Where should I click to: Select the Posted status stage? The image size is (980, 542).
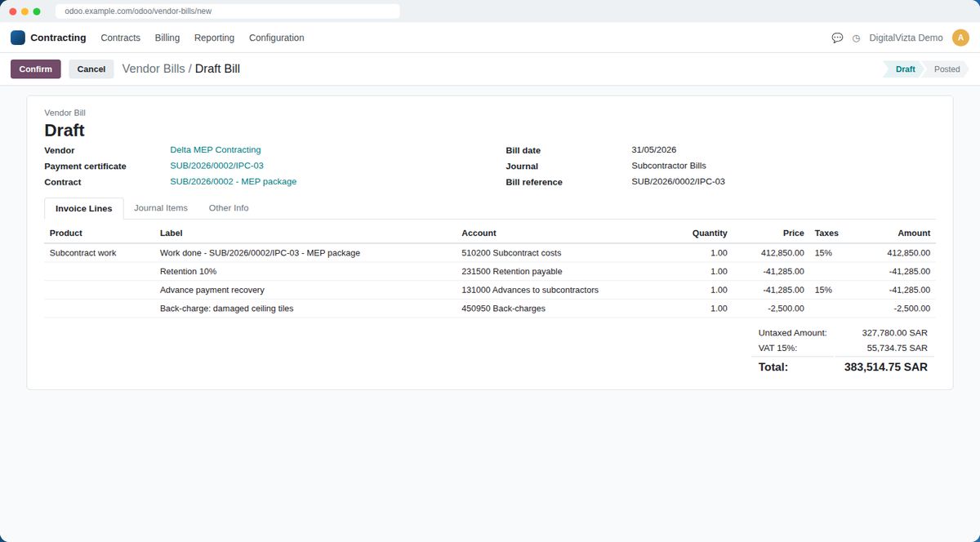tap(947, 69)
